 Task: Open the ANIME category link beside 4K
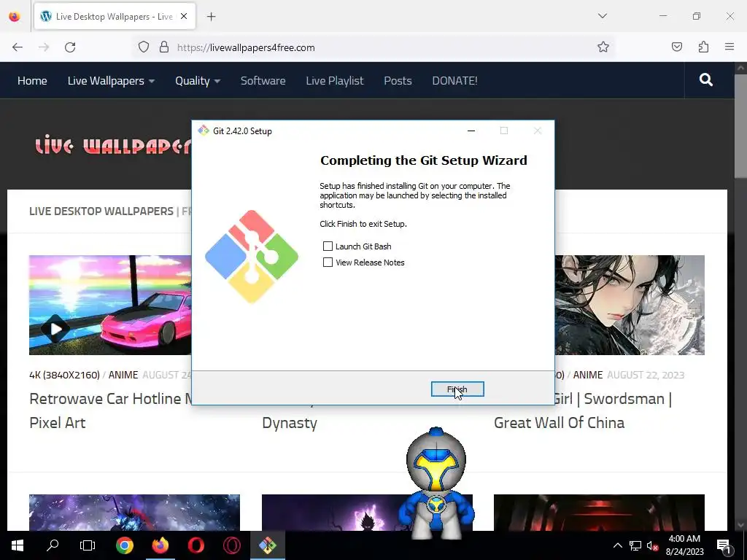coord(123,375)
